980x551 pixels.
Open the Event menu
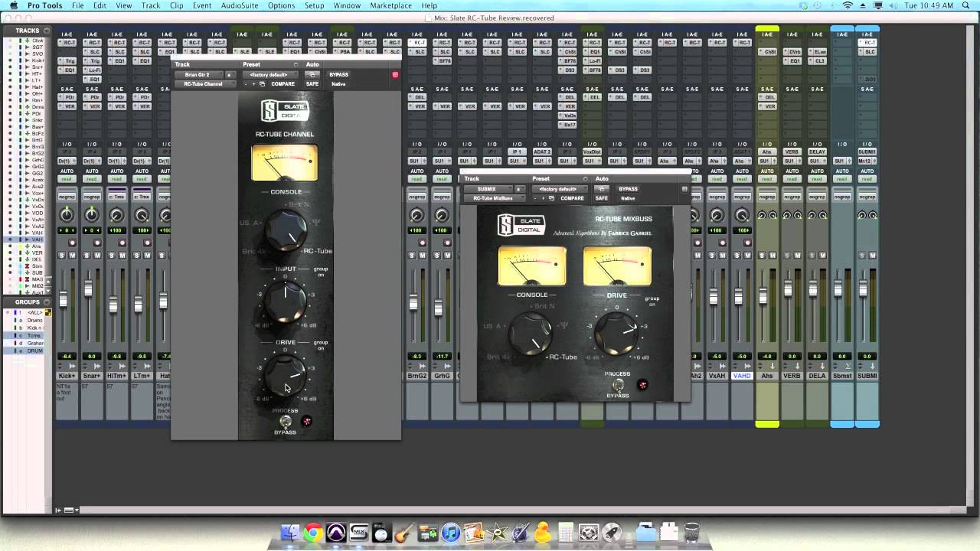click(202, 5)
